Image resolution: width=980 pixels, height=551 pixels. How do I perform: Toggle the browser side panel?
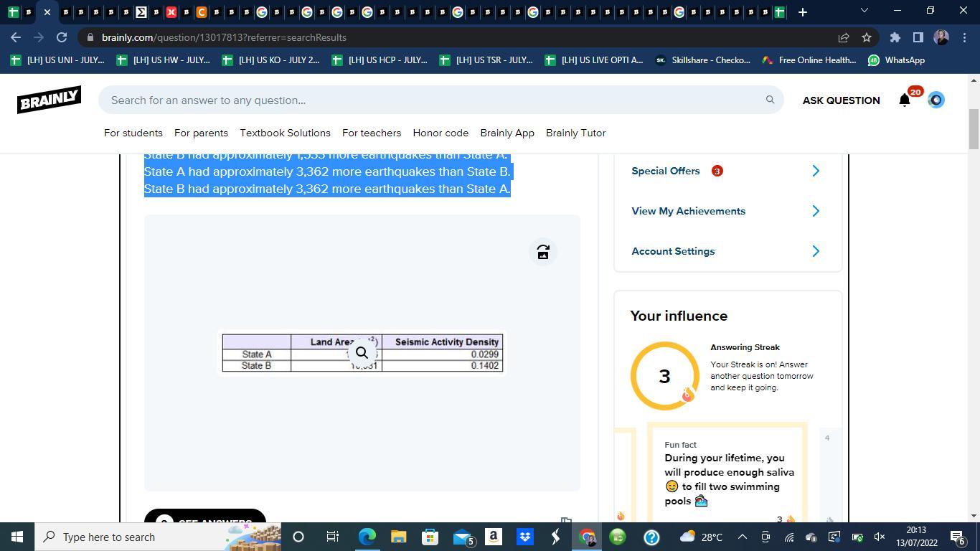(918, 37)
